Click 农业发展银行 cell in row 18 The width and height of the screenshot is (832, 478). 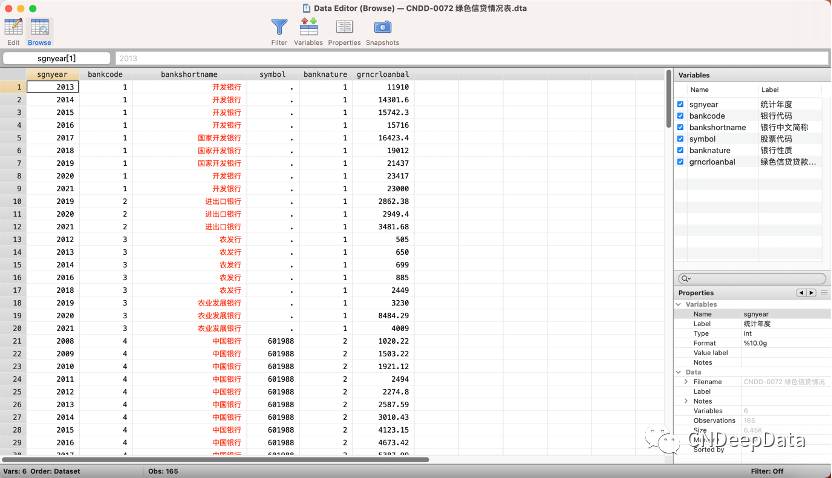tap(189, 303)
